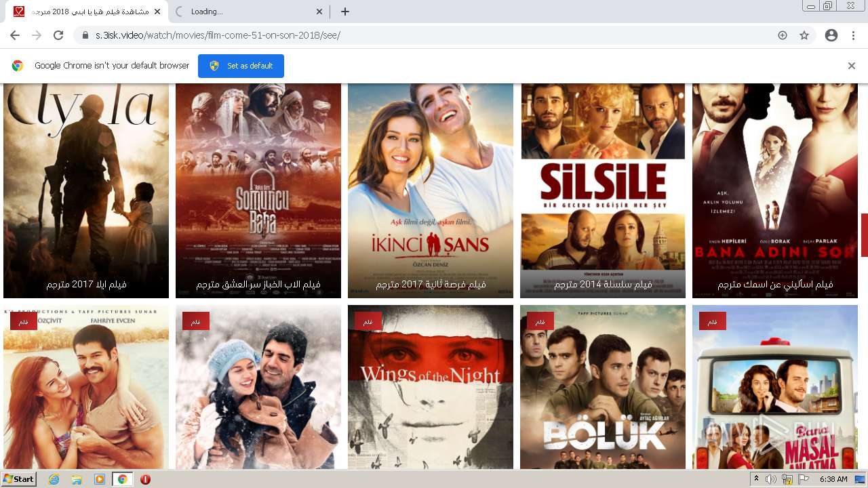The width and height of the screenshot is (868, 488).
Task: Open the Windows Start menu
Action: 19,479
